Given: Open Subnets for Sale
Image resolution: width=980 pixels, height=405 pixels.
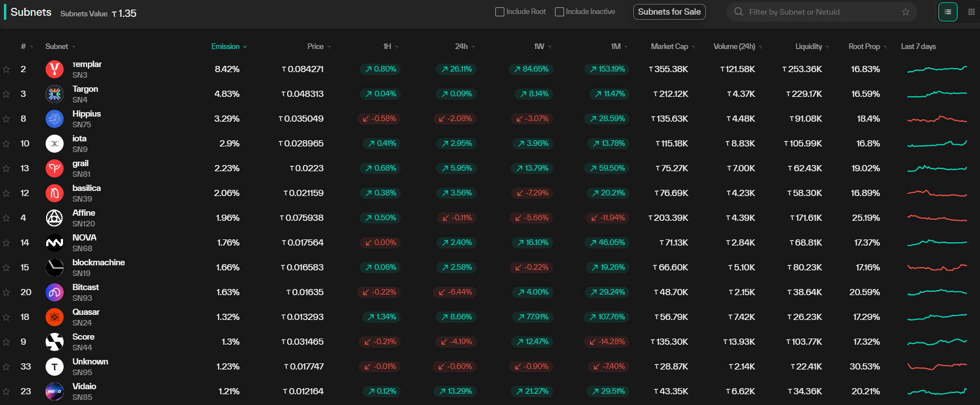Looking at the screenshot, I should point(669,12).
